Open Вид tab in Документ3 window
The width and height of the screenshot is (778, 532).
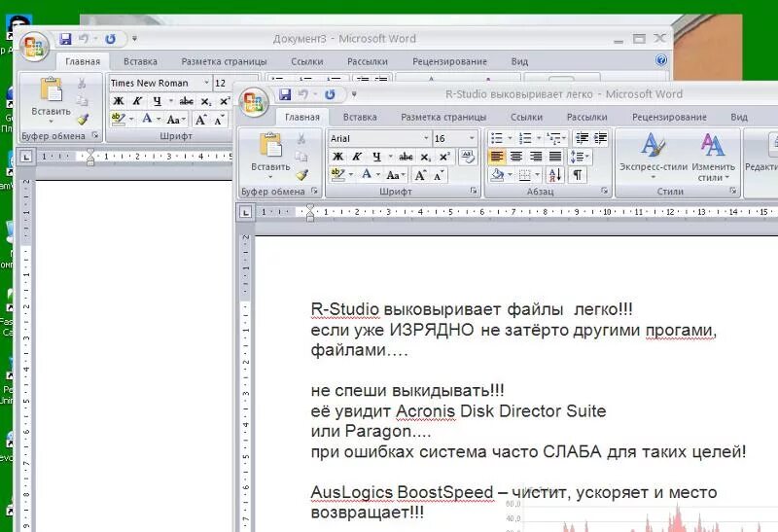click(x=519, y=61)
